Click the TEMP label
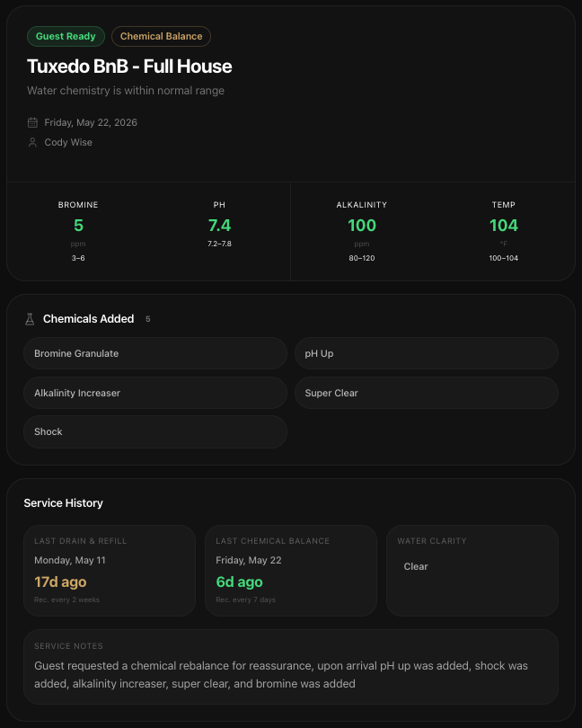Screen dimensions: 582x728 (x=504, y=205)
